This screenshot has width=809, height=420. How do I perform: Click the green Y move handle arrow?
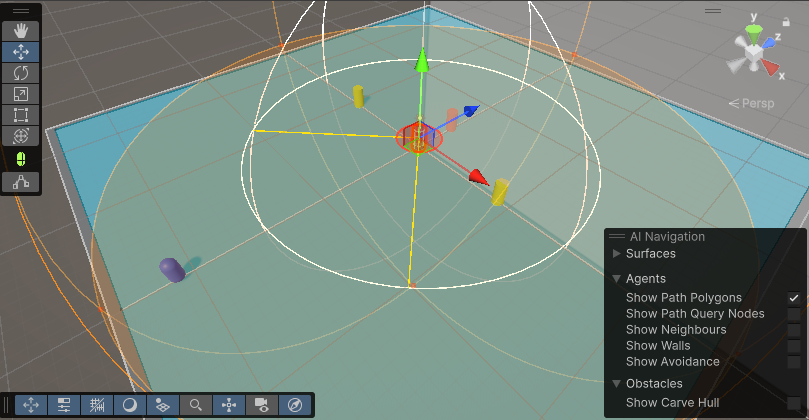tap(422, 60)
